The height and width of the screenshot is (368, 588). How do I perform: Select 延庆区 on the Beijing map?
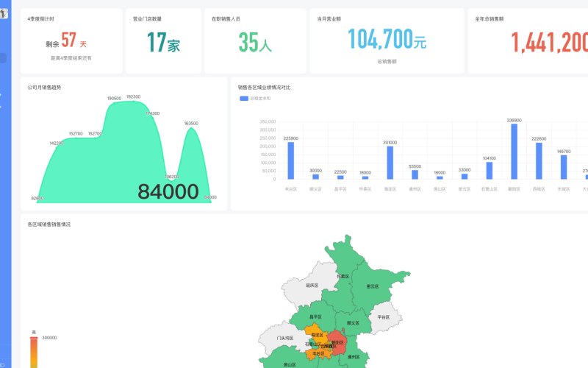[312, 286]
